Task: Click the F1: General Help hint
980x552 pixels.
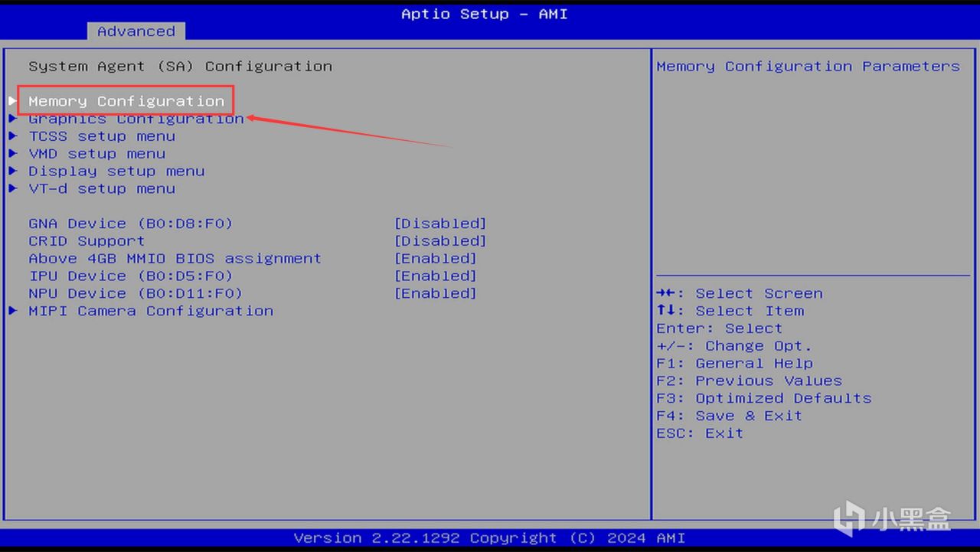Action: [735, 364]
